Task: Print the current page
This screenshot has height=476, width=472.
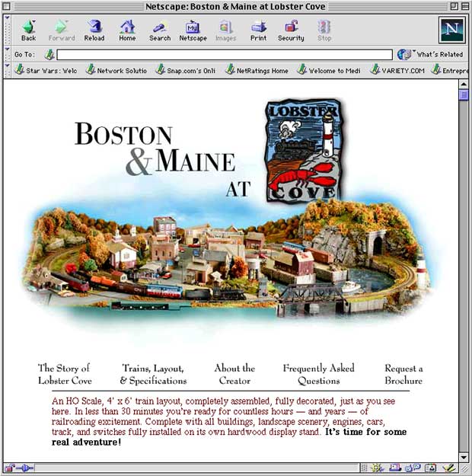Action: click(258, 30)
